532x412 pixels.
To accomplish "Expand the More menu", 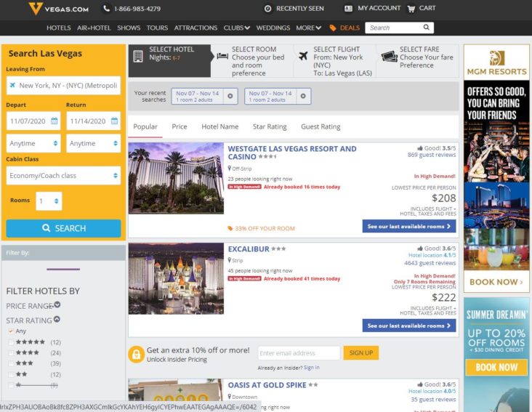I will (x=308, y=28).
